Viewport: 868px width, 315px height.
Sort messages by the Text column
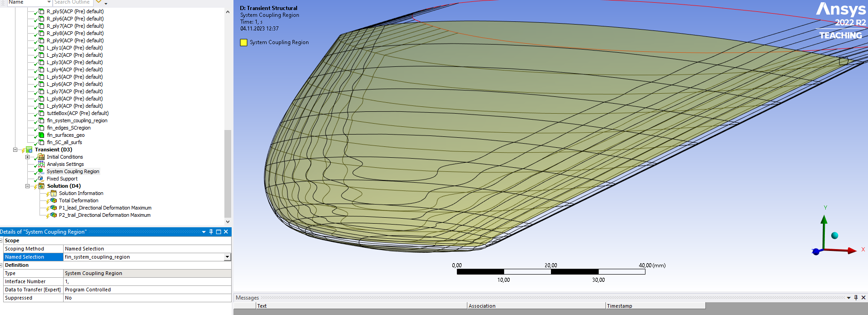click(x=362, y=306)
